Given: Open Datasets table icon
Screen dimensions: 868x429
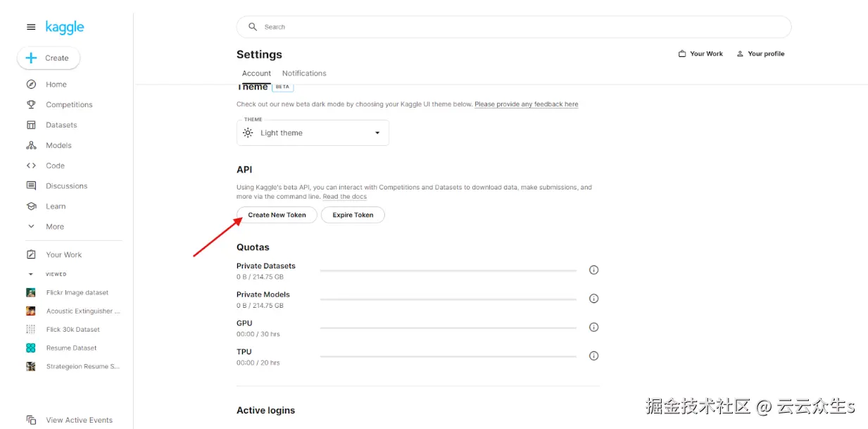Looking at the screenshot, I should pyautogui.click(x=31, y=125).
